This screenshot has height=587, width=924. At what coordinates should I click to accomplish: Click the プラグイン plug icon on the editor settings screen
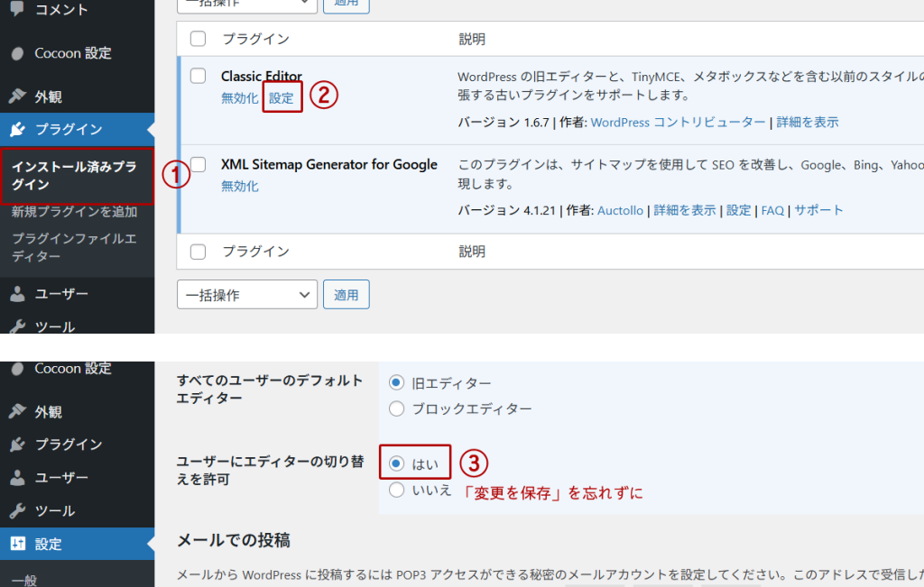click(x=18, y=445)
